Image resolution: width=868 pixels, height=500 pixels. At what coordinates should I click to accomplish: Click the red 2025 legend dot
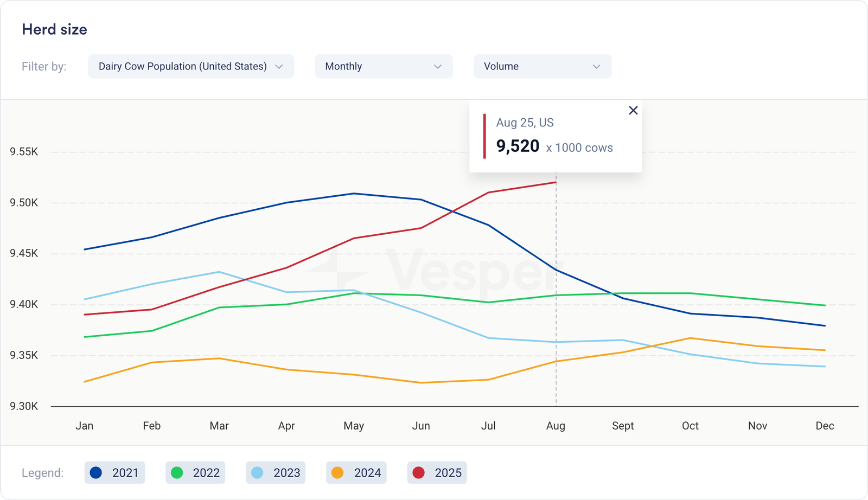click(x=418, y=473)
